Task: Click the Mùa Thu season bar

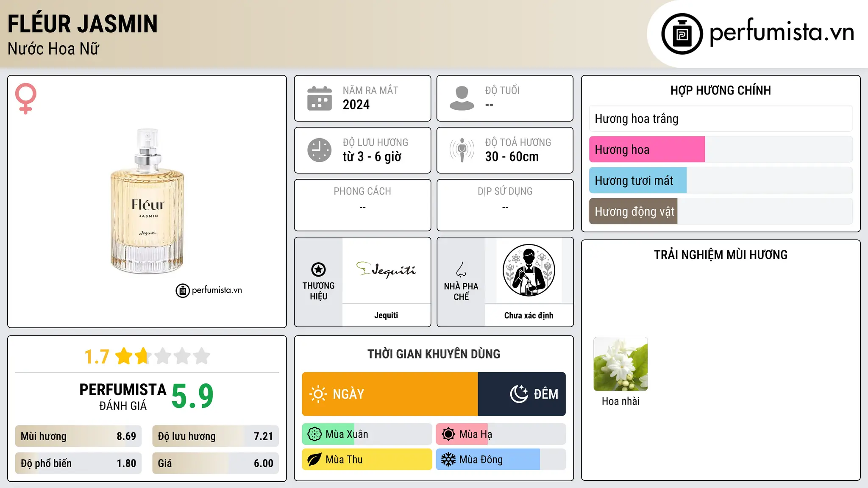Action: click(367, 460)
